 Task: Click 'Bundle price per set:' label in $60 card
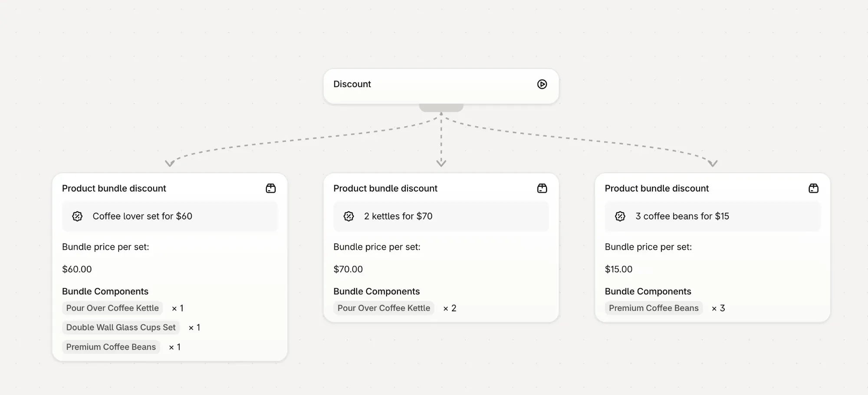pos(105,247)
